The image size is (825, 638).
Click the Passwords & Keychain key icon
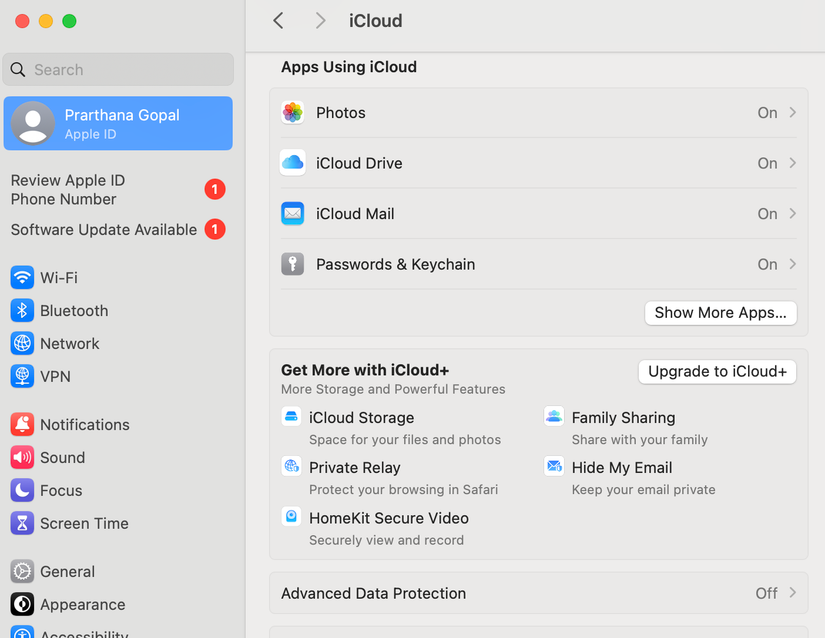[292, 264]
